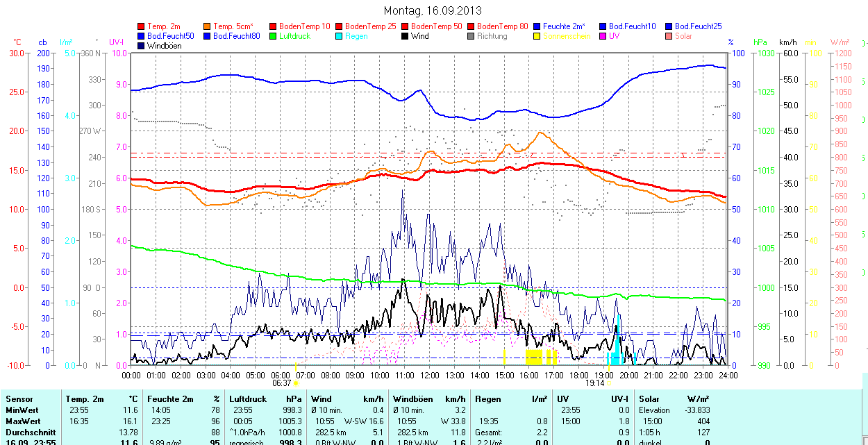868x445 pixels.
Task: Toggle the BodenTemp 80 legend label
Action: (x=503, y=26)
